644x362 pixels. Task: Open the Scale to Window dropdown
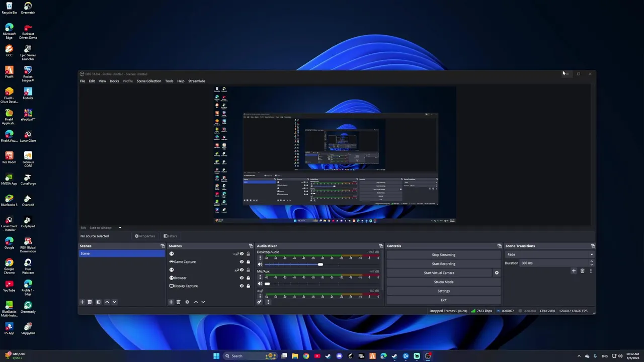[x=105, y=228]
